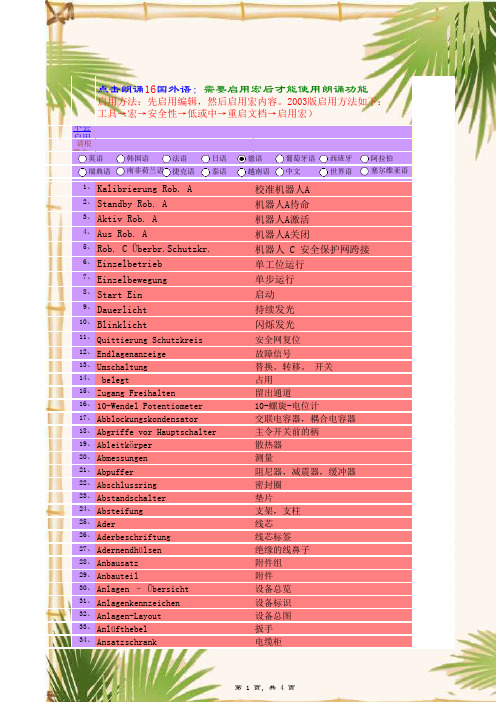
Task: Click the term 'Anlagenkennzeichen'
Action: 138,604
